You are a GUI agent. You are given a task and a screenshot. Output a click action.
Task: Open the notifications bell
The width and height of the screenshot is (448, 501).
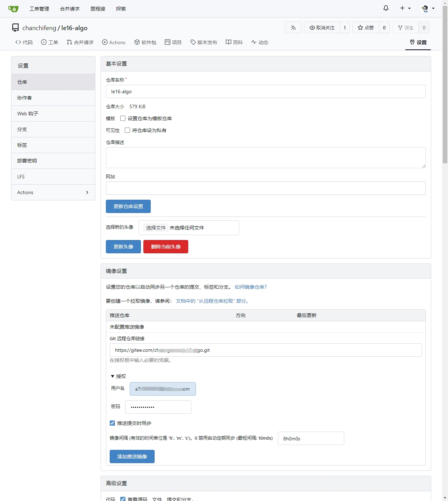(x=386, y=8)
